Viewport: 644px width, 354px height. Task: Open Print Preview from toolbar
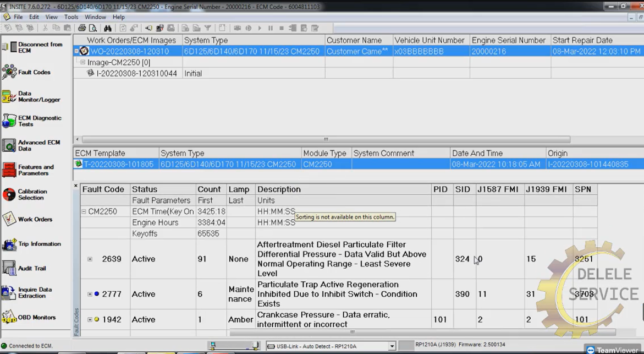click(x=93, y=28)
